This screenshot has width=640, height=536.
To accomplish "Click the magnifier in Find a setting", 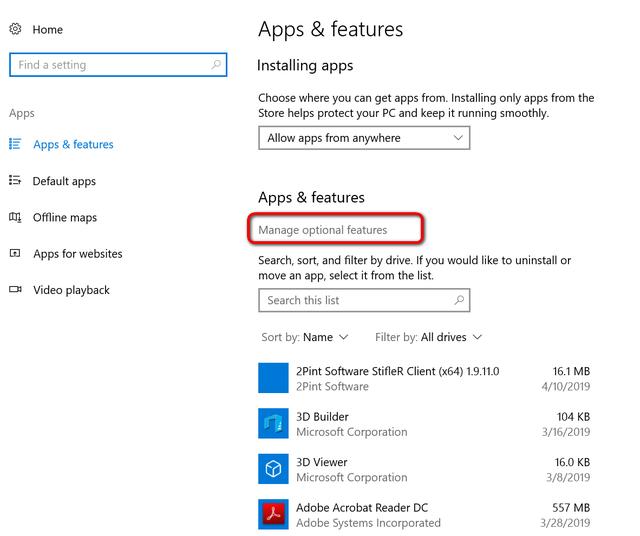I will coord(216,64).
